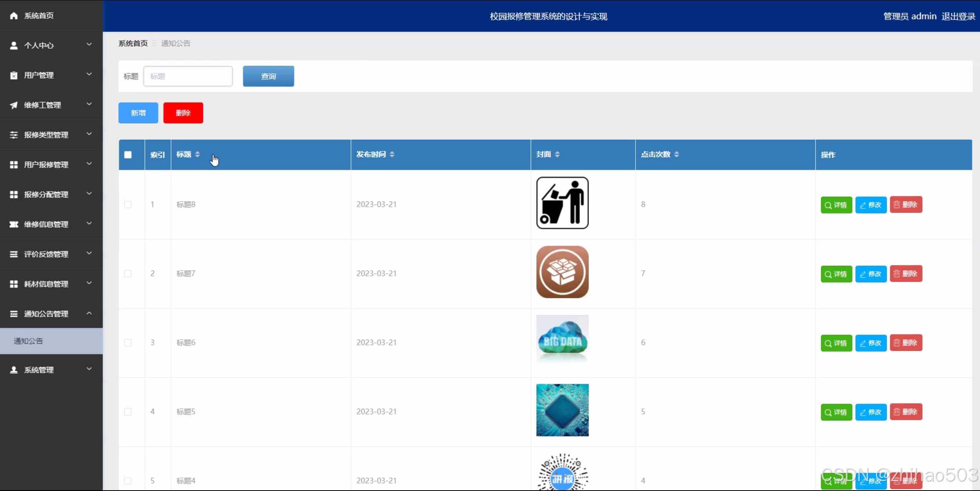Viewport: 980px width, 491px height.
Task: Open the 耗材信息管理 menu item
Action: (46, 284)
